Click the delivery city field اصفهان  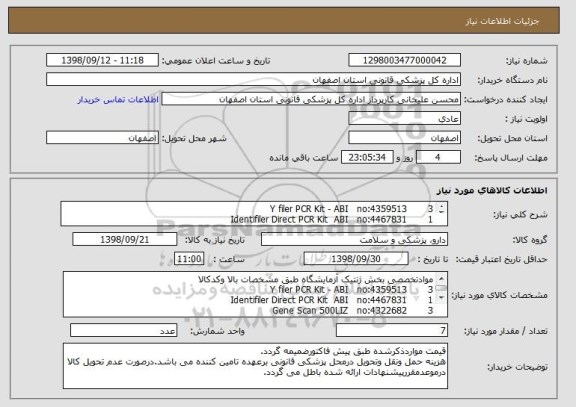[102, 138]
